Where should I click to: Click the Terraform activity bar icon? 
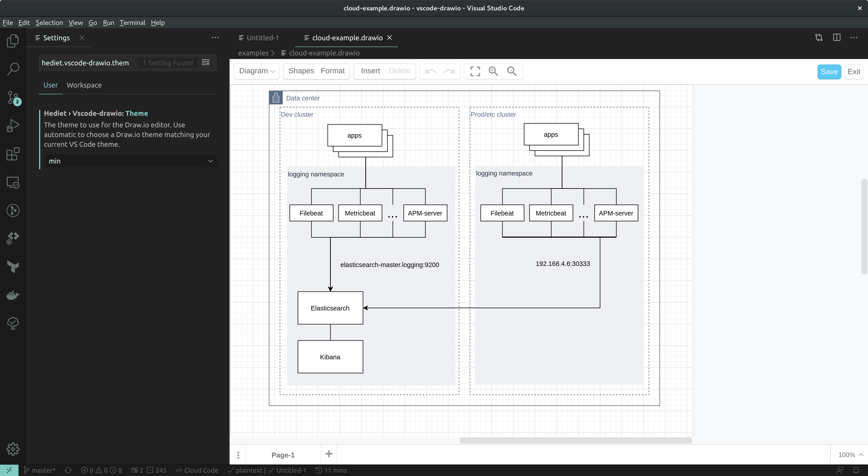13,267
